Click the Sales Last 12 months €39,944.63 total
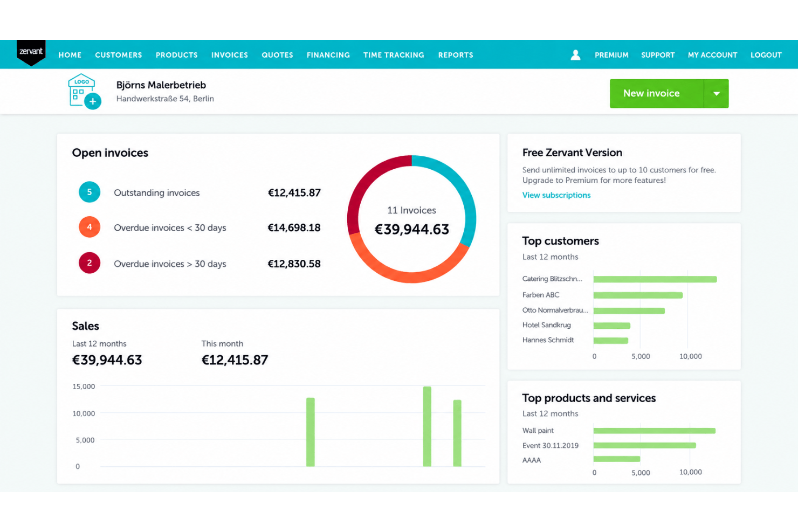 107,360
